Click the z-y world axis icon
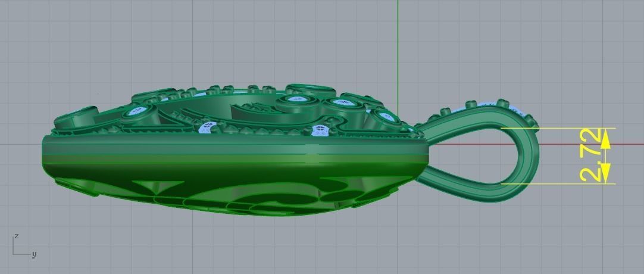The width and height of the screenshot is (644, 274). coord(24,245)
